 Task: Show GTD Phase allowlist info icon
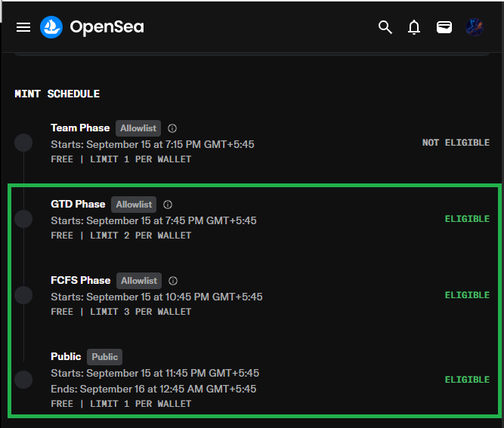168,205
